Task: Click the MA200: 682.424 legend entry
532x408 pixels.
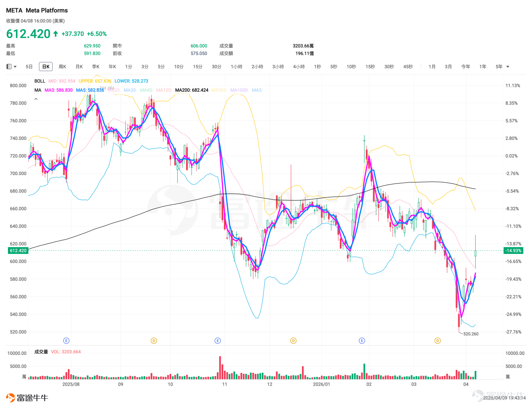Action: click(x=192, y=90)
